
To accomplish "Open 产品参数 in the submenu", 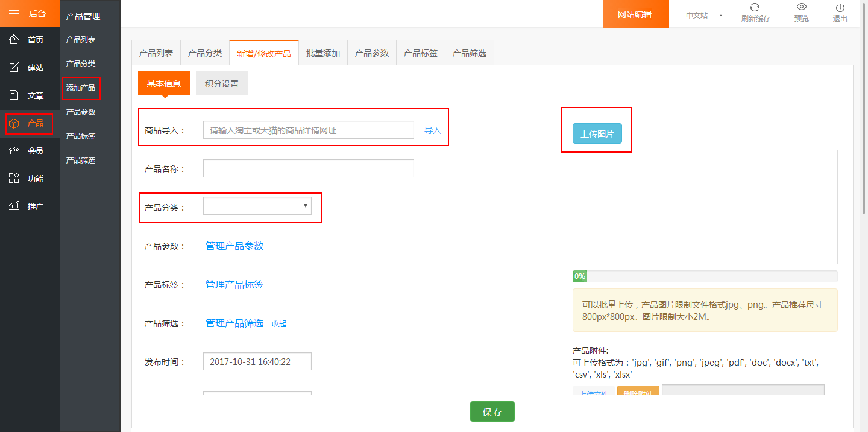I will [81, 112].
